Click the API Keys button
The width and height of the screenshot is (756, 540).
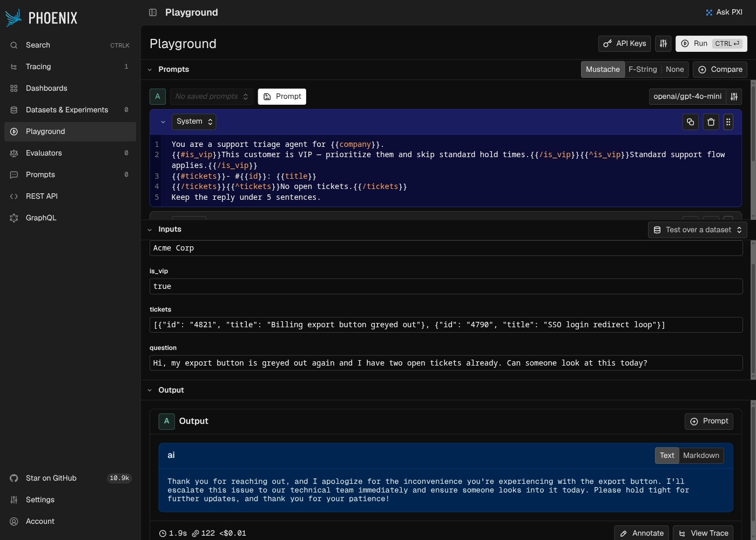[x=624, y=44]
